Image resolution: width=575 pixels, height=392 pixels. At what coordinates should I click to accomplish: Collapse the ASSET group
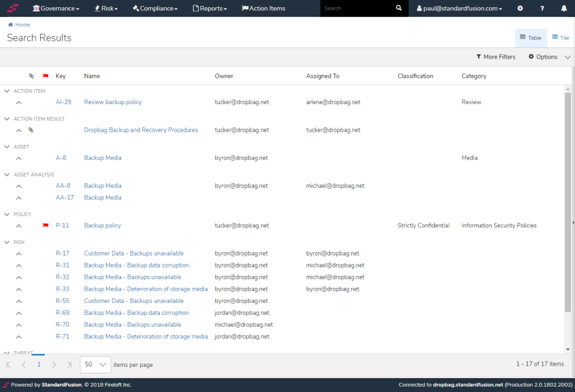coord(7,147)
